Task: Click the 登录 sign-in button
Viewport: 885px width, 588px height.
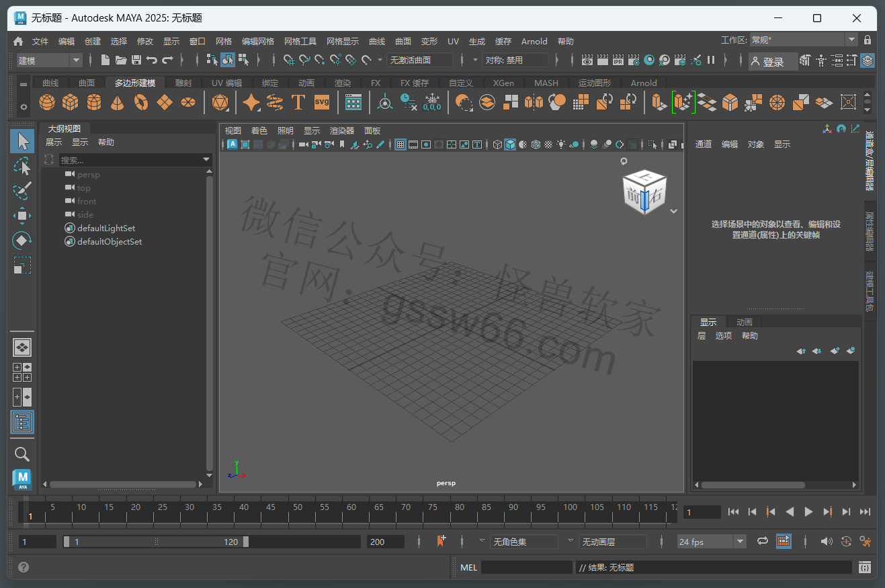Action: (773, 61)
